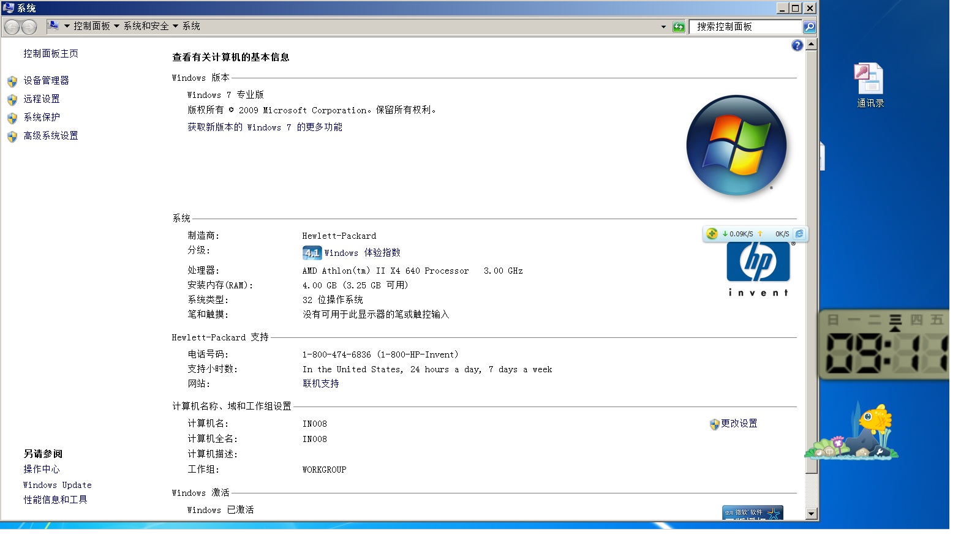Click shield icon beside 远程设置
This screenshot has width=980, height=551.
pyautogui.click(x=12, y=100)
